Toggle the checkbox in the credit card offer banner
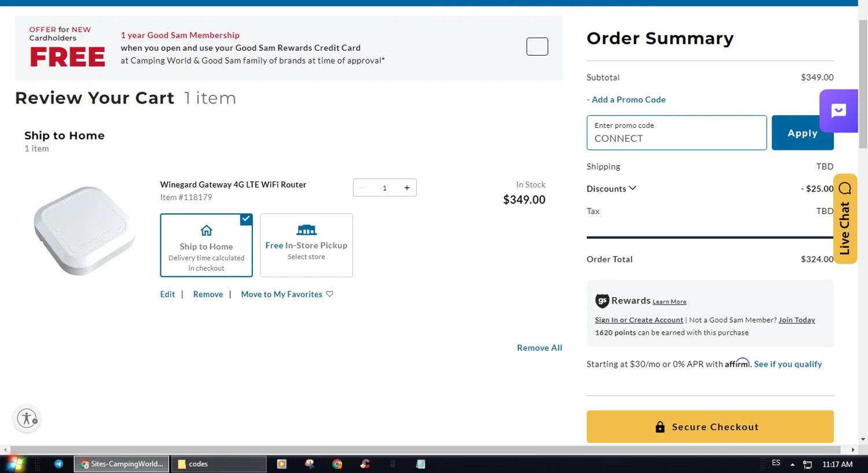Screen dimensions: 868x473 537,46
